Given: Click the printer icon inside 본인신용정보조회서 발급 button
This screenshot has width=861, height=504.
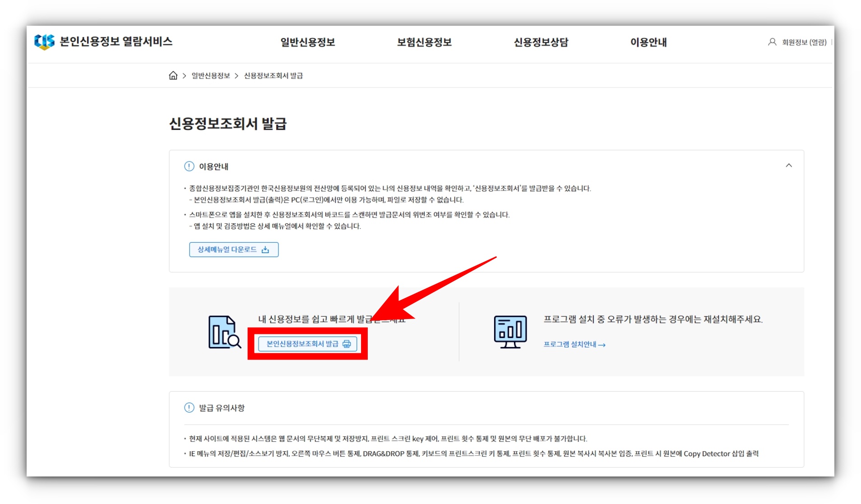Looking at the screenshot, I should point(346,344).
